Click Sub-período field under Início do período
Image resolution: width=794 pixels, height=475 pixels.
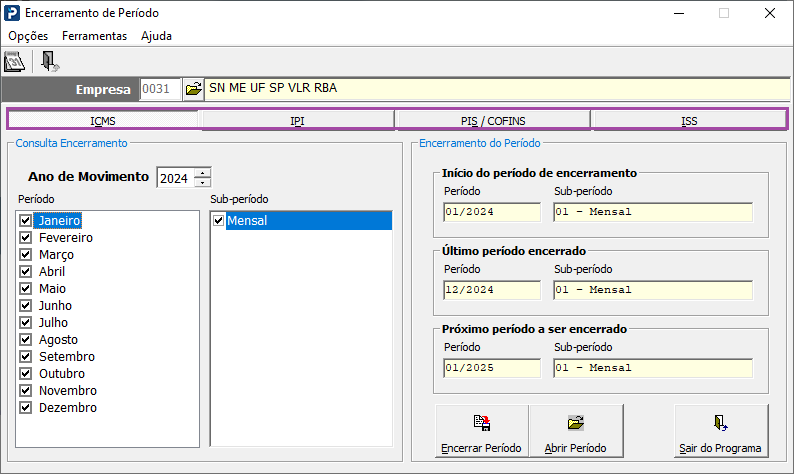point(653,212)
